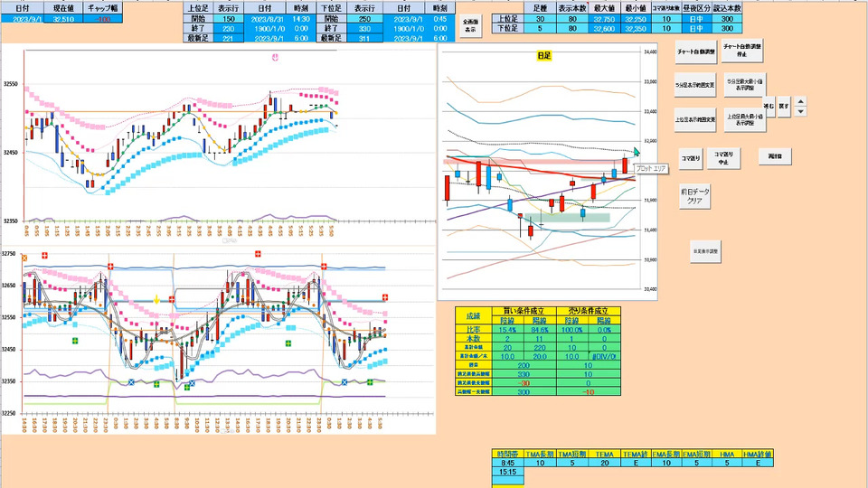The image size is (868, 488).
Task: Select the red -30 cell in results table
Action: (524, 383)
